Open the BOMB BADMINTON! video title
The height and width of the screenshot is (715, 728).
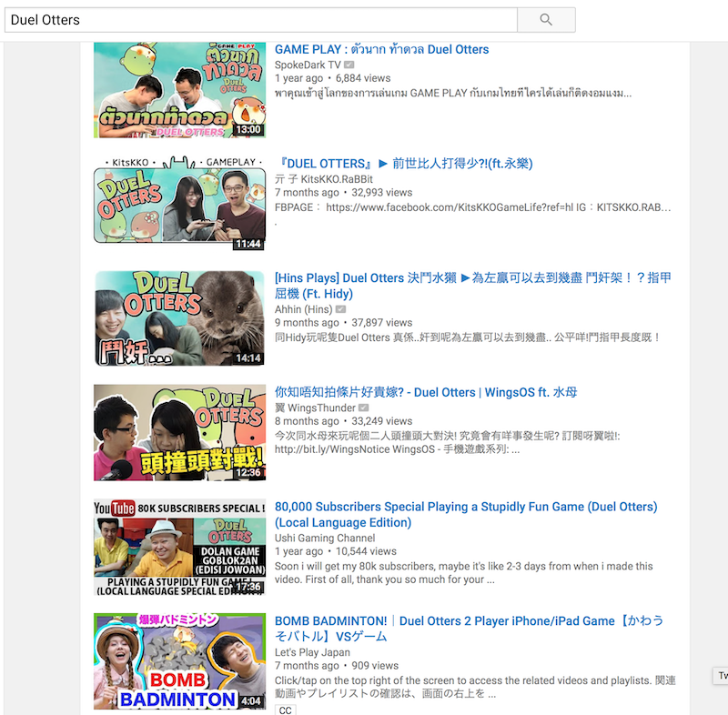469,629
